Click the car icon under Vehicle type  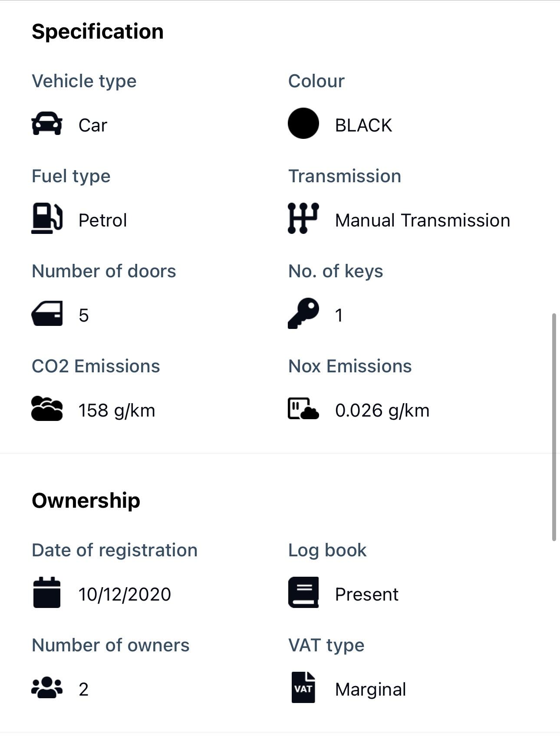pyautogui.click(x=47, y=124)
